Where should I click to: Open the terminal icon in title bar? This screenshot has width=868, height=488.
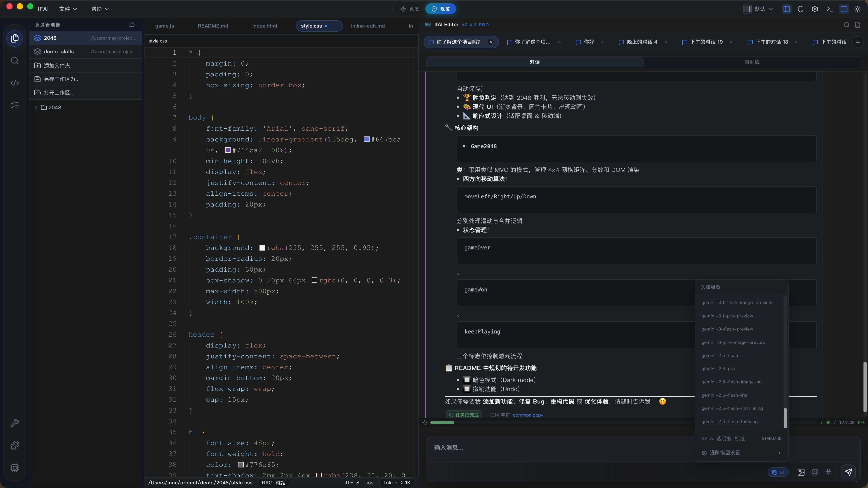[830, 9]
